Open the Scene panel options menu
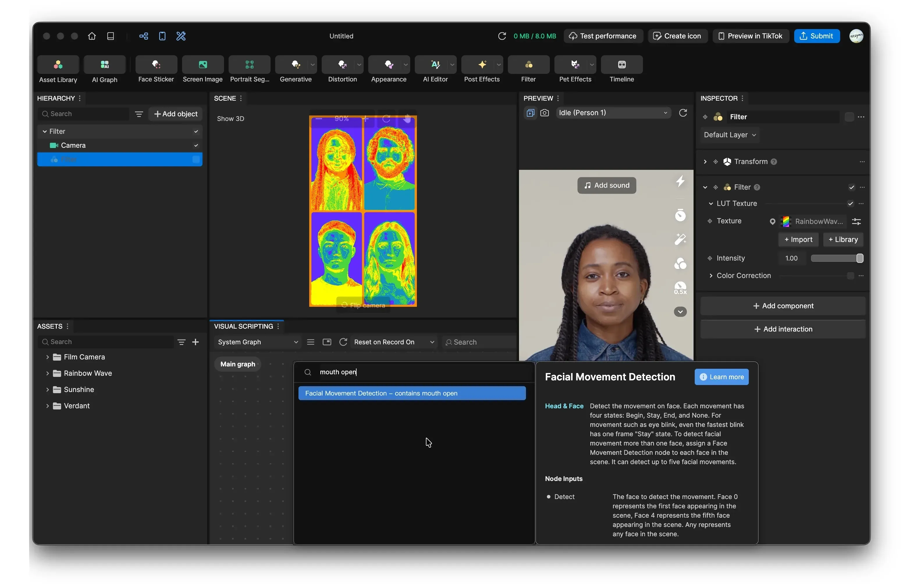The width and height of the screenshot is (903, 588). coord(241,99)
